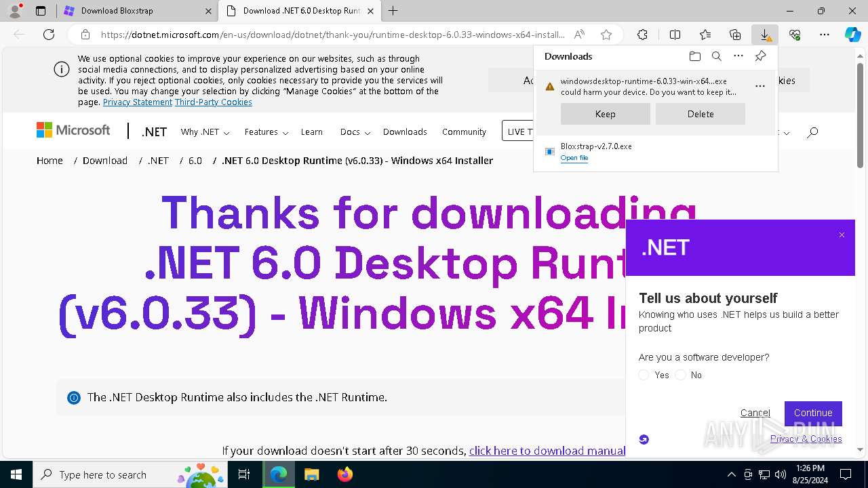Click the Microsoft logo
868x488 pixels.
tap(73, 130)
